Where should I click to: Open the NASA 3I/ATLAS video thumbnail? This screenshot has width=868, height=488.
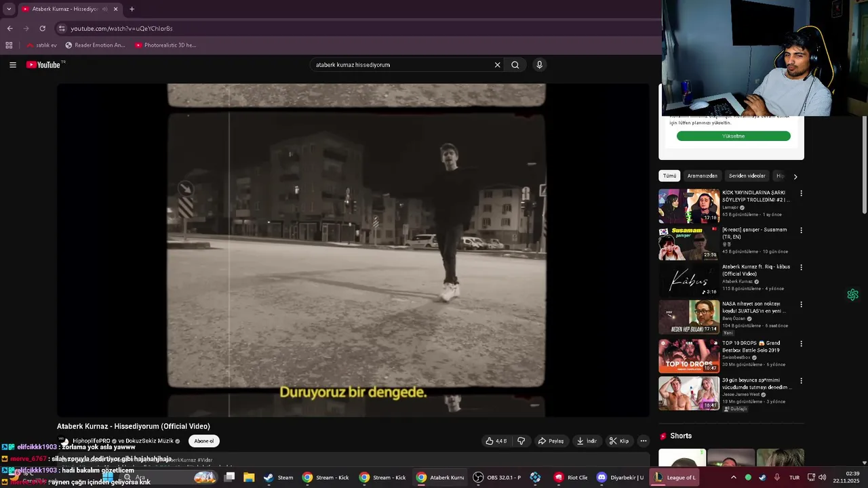pyautogui.click(x=688, y=317)
